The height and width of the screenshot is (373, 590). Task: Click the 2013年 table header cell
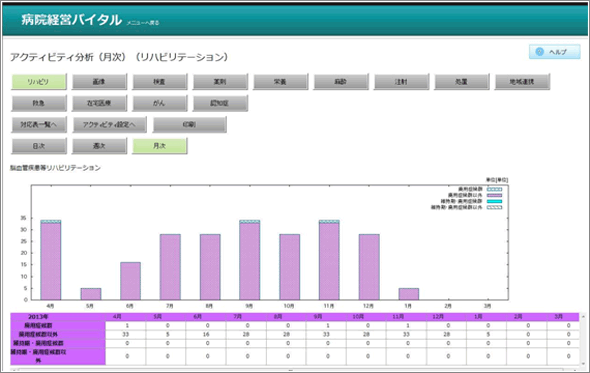[58, 317]
